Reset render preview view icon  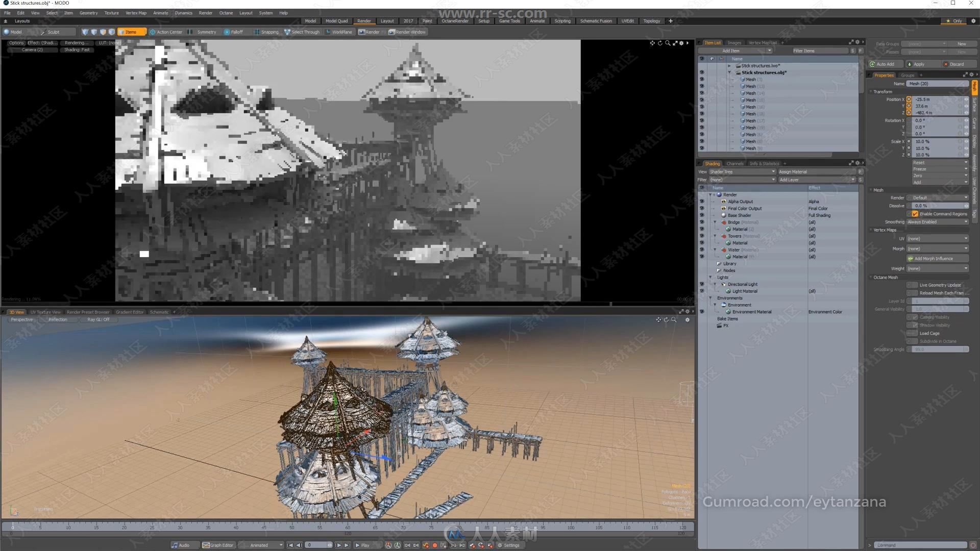pyautogui.click(x=660, y=43)
